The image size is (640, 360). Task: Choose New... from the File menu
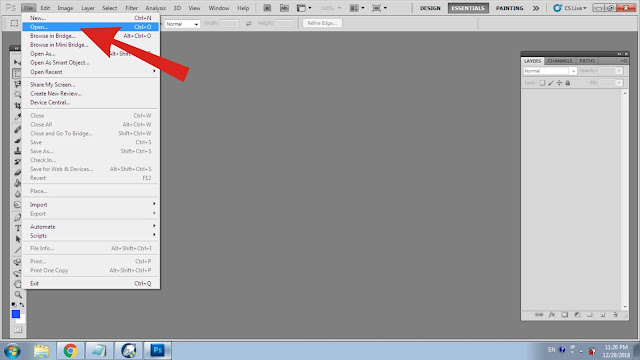(x=91, y=18)
